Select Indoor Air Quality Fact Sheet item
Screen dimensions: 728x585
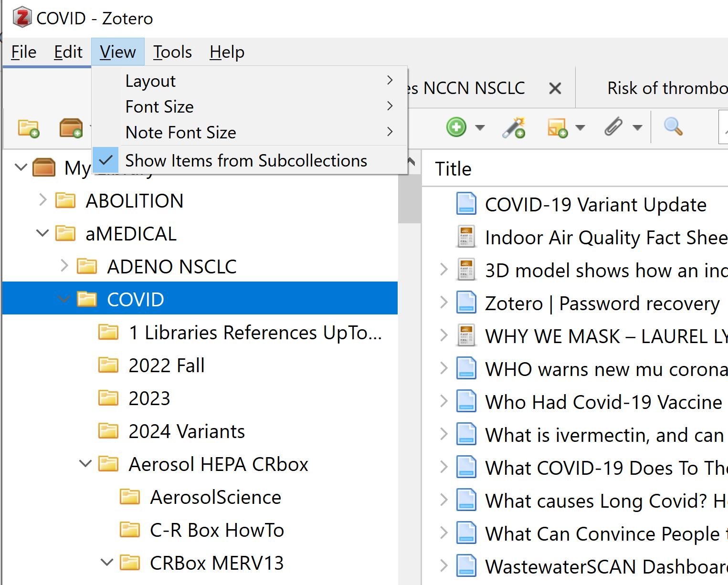(x=575, y=237)
